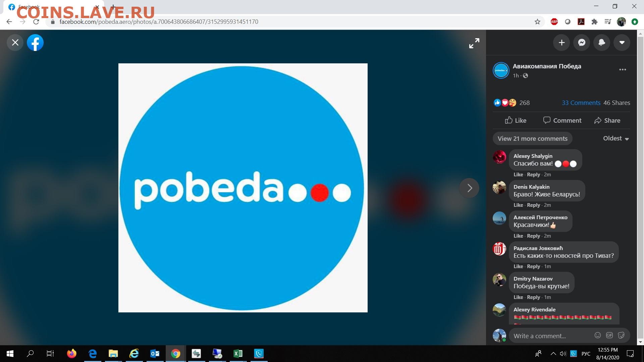Click the green Chrome update icon
Image resolution: width=644 pixels, height=362 pixels.
635,22
